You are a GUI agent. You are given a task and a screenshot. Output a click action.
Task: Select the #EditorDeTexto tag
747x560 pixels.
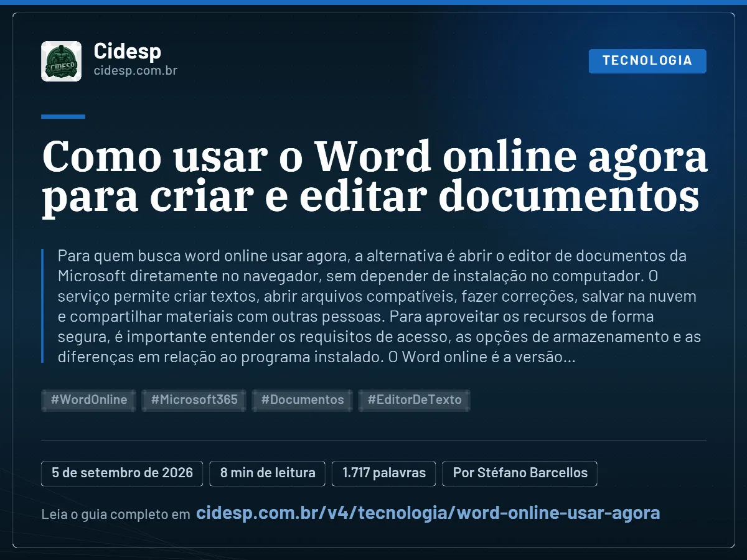point(414,400)
